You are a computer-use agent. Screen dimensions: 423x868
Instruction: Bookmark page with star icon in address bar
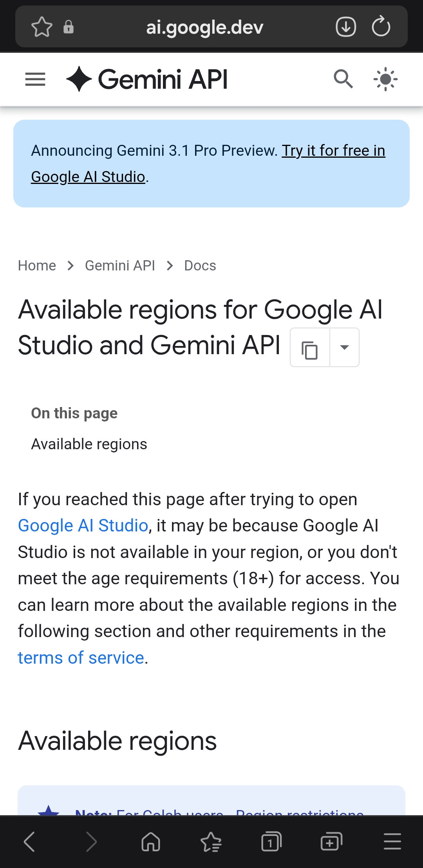tap(42, 27)
